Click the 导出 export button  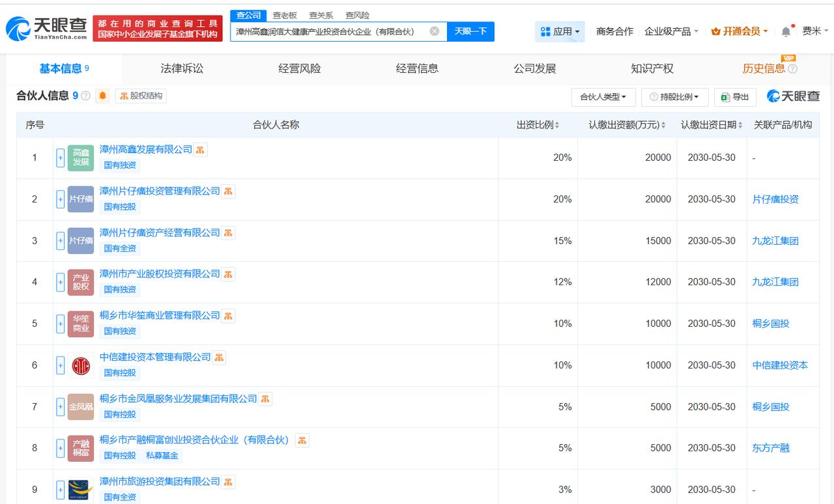(x=736, y=97)
